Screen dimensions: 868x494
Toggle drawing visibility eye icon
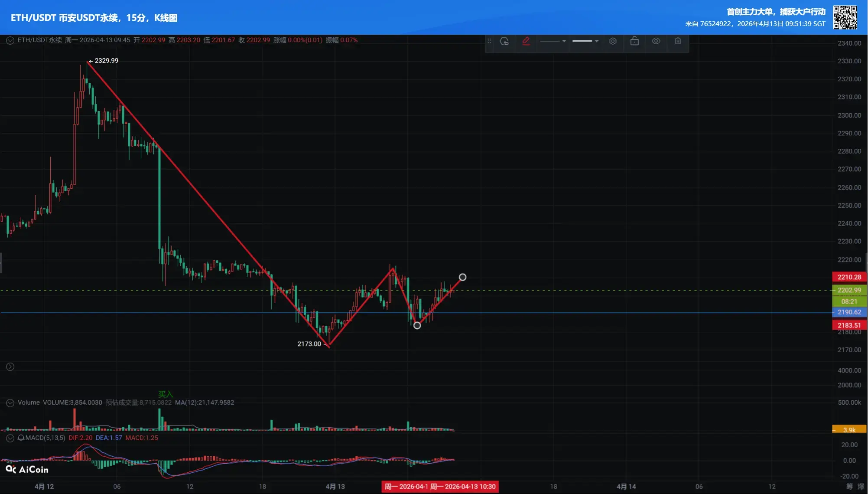tap(656, 41)
